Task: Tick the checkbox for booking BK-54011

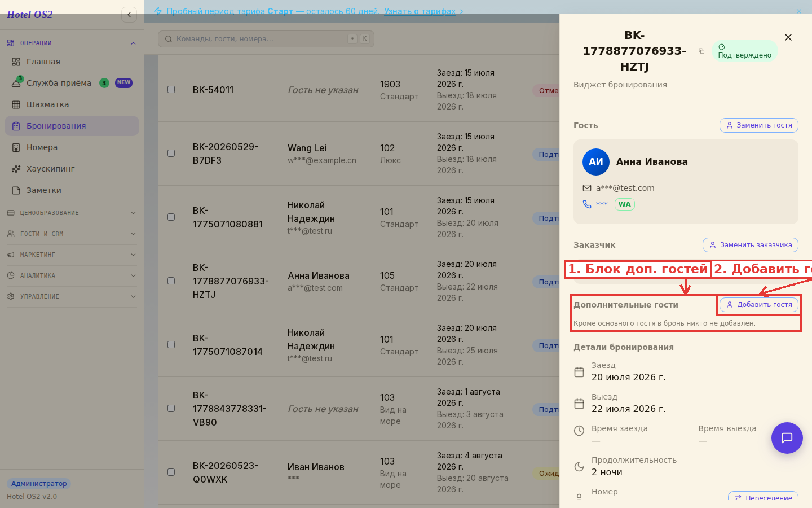Action: tap(171, 90)
